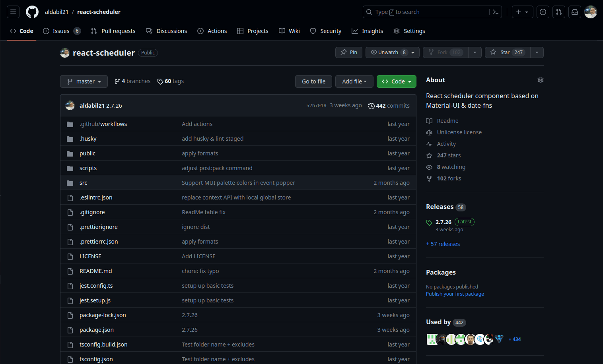Open the public folder
This screenshot has height=364, width=603.
click(x=87, y=153)
